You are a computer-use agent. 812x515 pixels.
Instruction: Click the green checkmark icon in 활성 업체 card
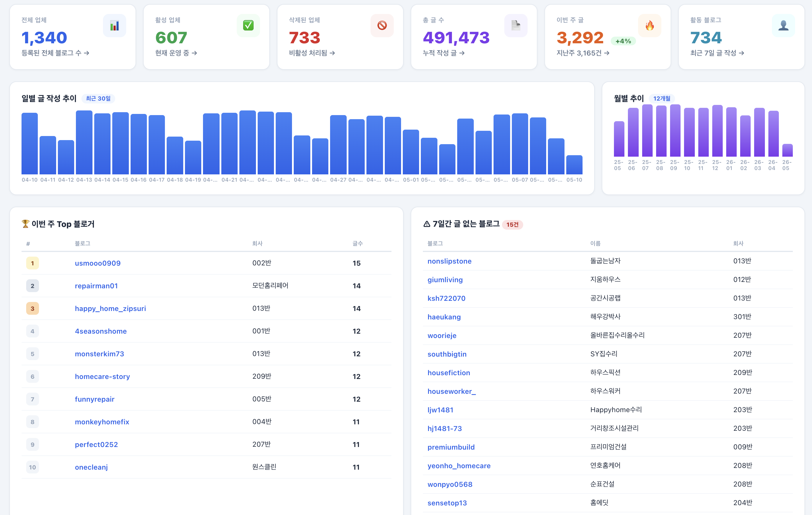point(248,26)
